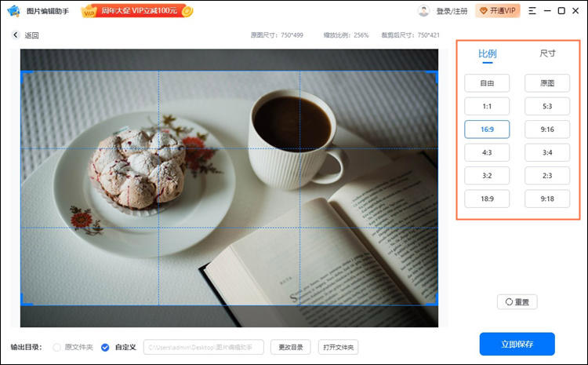Open the hamburger menu icon
This screenshot has height=365, width=588.
(532, 10)
